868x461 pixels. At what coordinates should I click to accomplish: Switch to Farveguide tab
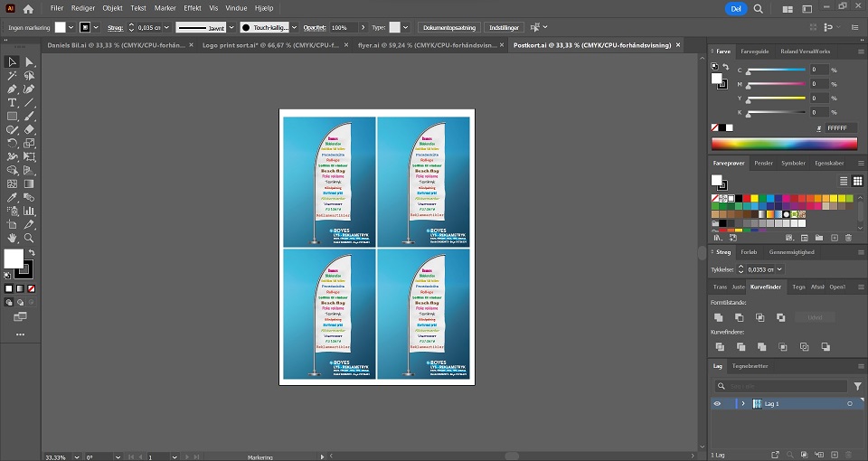pos(754,52)
